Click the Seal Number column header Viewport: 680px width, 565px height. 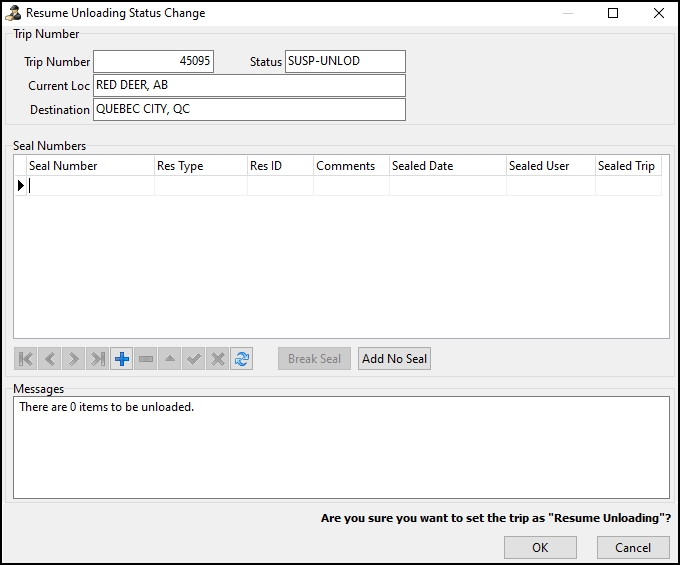click(90, 166)
